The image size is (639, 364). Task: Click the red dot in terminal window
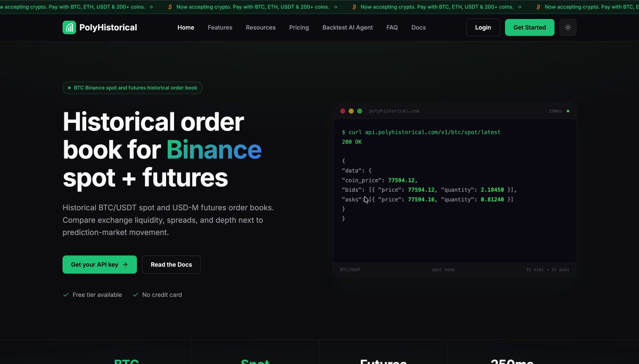click(x=342, y=111)
